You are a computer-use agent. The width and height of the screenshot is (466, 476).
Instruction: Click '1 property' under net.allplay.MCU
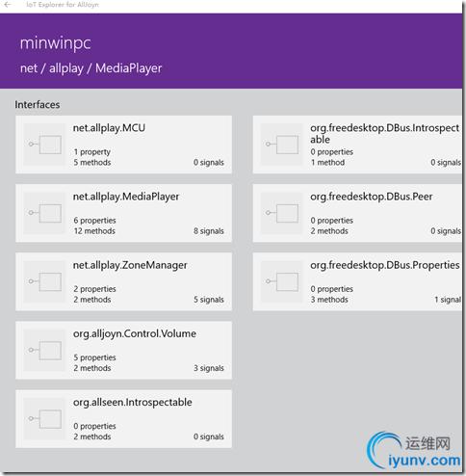point(92,152)
